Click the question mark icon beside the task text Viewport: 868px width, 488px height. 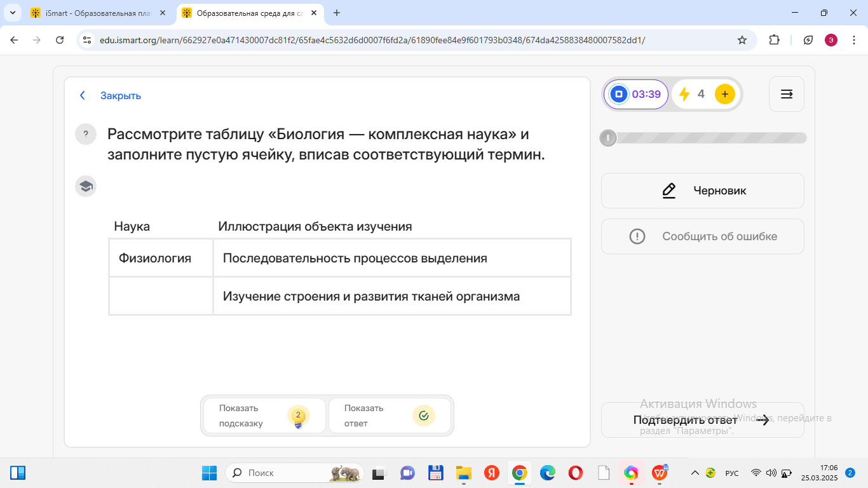[x=86, y=135]
